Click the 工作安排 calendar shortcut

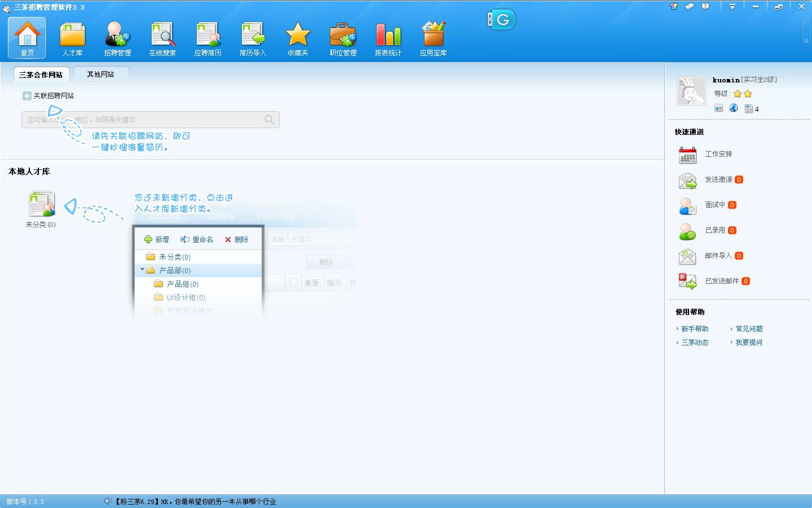[687, 154]
